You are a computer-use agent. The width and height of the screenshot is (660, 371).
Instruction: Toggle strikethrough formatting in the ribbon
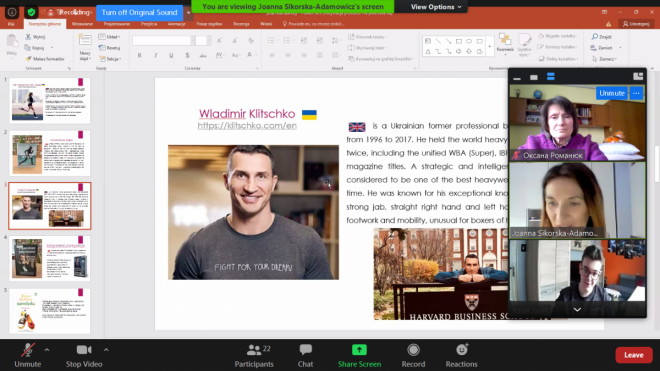203,55
